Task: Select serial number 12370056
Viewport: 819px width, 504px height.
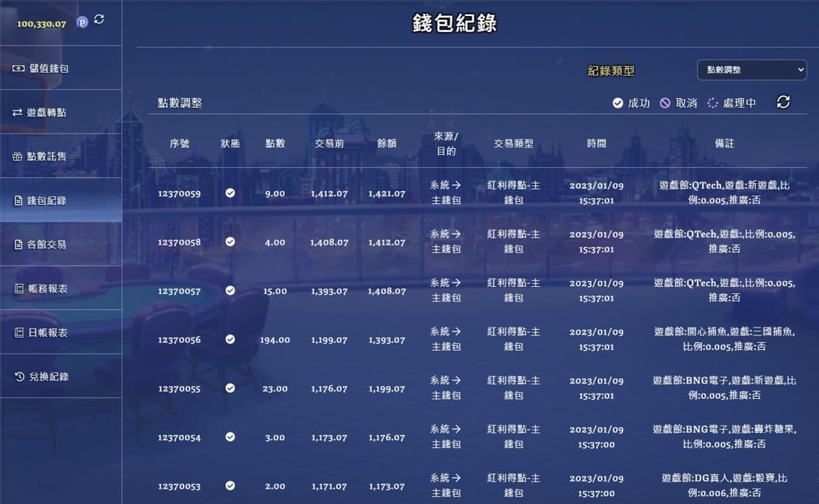Action: click(x=179, y=340)
